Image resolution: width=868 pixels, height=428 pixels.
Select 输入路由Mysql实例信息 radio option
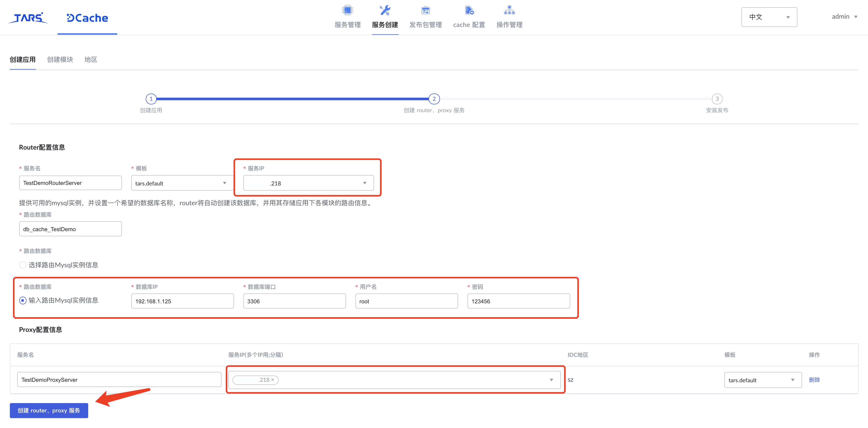point(23,300)
